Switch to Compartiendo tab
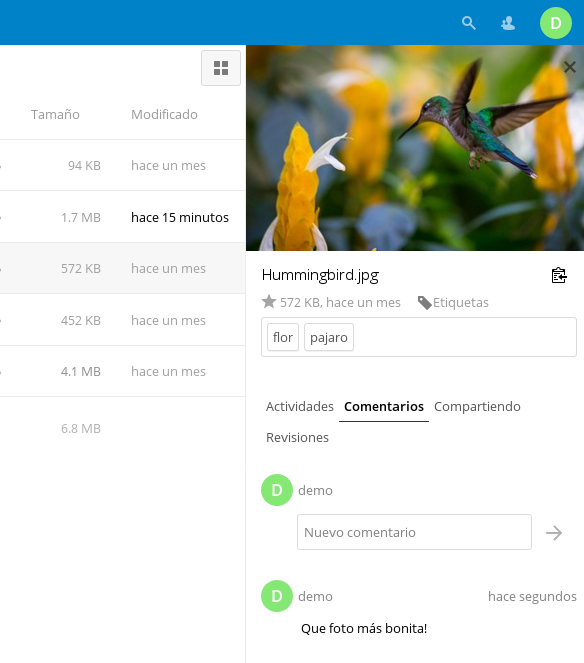Viewport: 584px width, 663px height. tap(477, 406)
